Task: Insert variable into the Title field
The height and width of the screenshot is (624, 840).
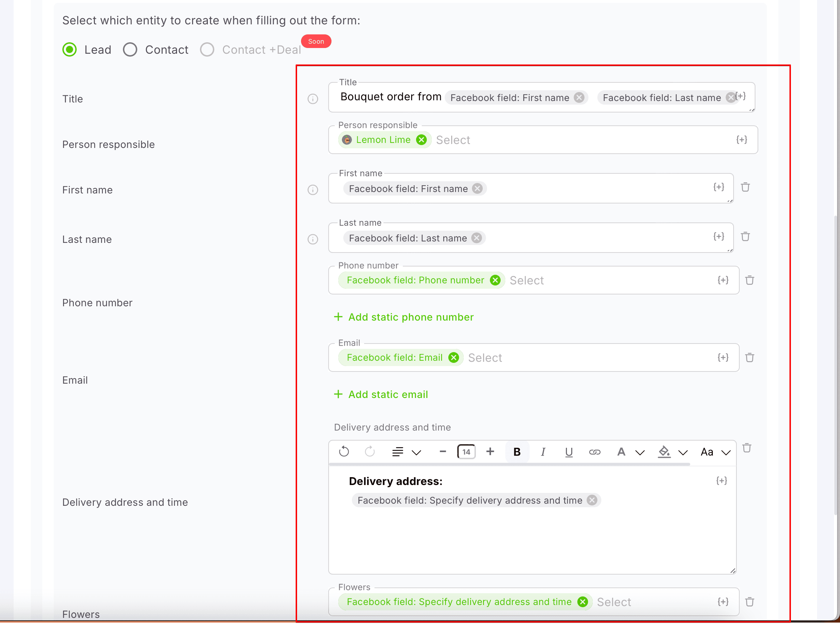Action: [741, 96]
